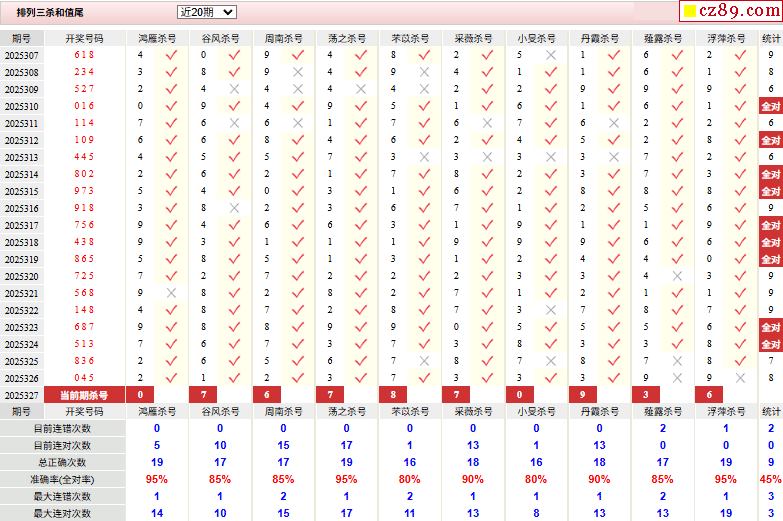Click the red 芣苡杀号 kill-number box in row 2025327

[393, 395]
